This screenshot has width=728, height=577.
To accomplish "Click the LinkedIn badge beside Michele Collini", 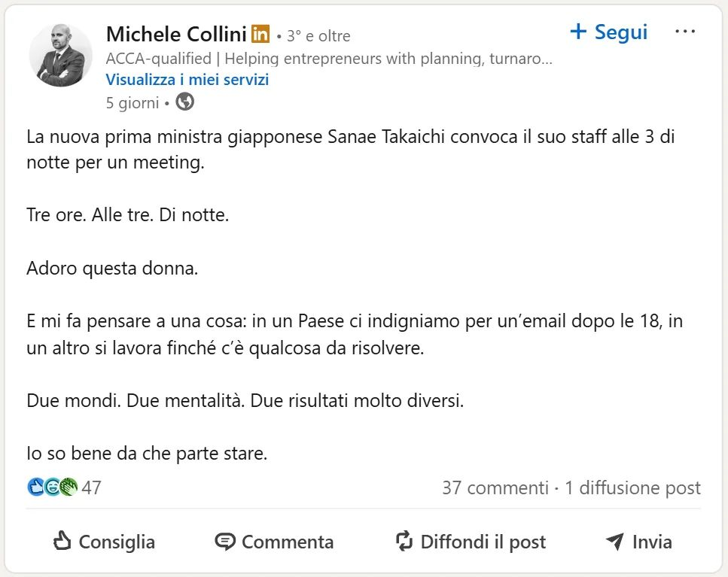I will tap(260, 34).
